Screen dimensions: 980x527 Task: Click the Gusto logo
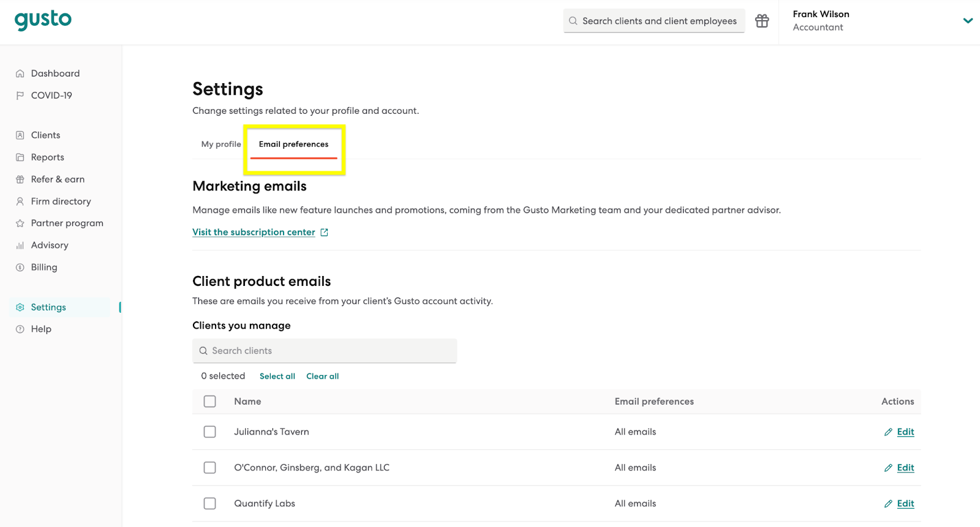coord(43,20)
